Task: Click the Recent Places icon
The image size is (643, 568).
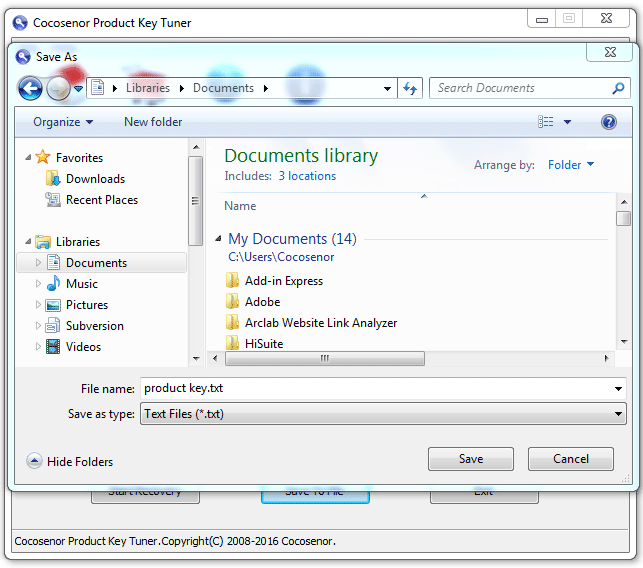Action: click(x=53, y=199)
